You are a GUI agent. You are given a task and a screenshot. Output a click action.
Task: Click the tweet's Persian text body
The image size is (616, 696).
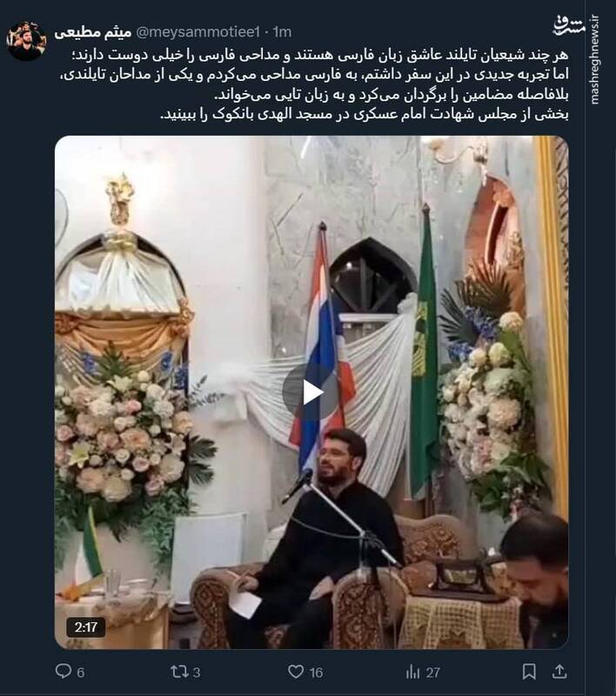pyautogui.click(x=314, y=84)
